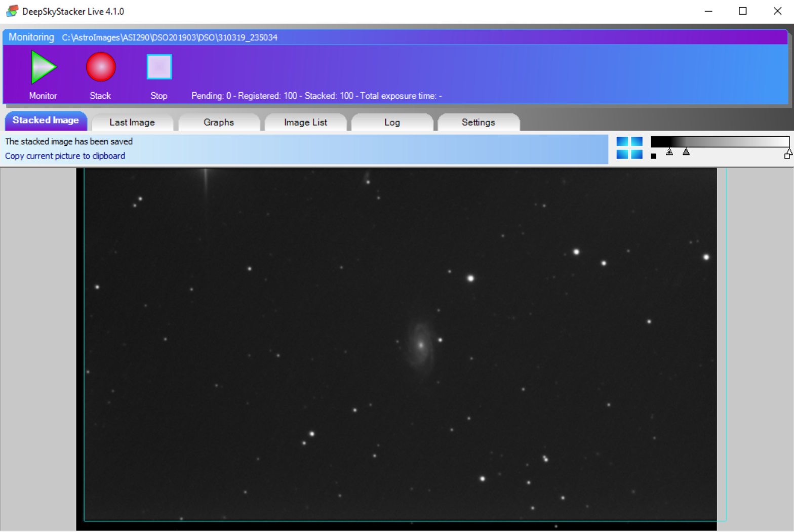Image resolution: width=794 pixels, height=532 pixels.
Task: Switch to the Stacked Image tab
Action: [46, 121]
